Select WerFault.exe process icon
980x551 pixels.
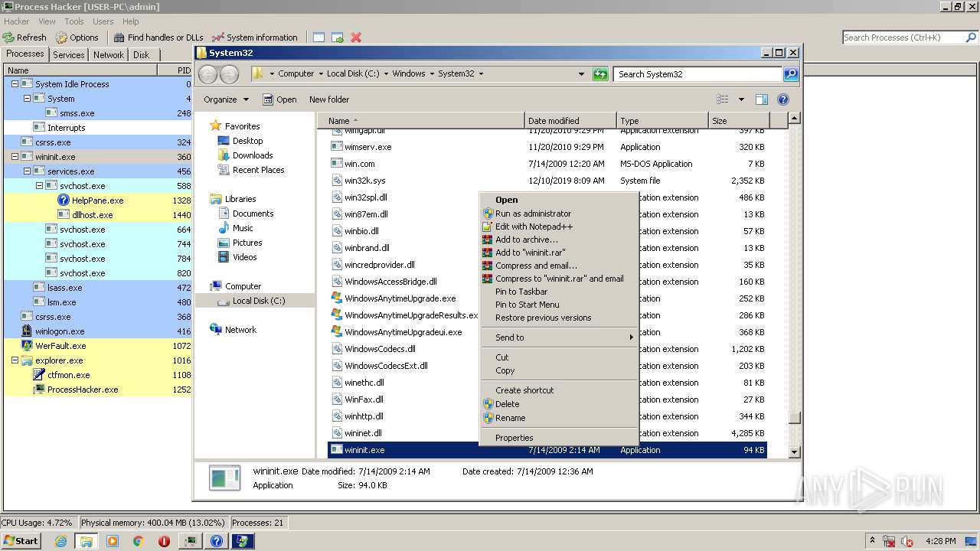click(27, 346)
